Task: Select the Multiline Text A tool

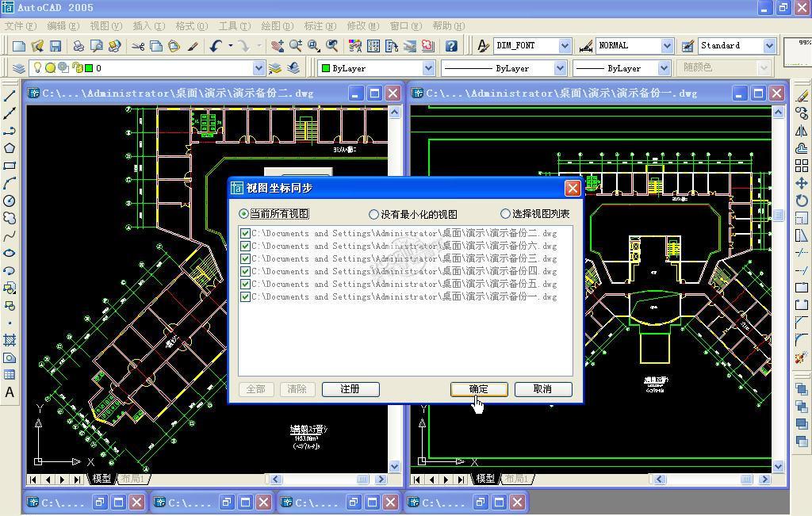Action: point(10,392)
